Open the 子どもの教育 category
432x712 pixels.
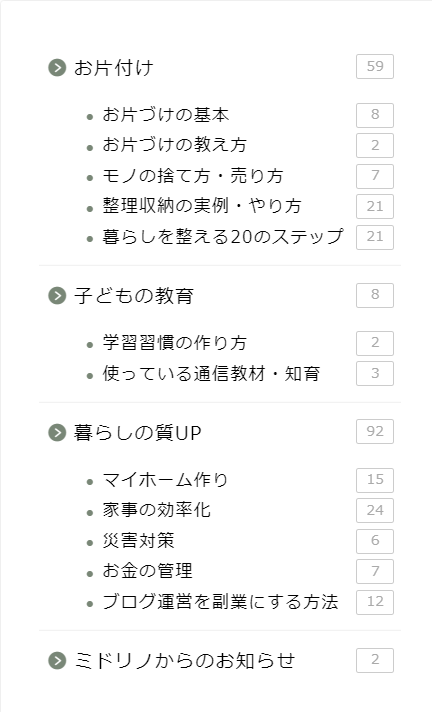click(134, 296)
